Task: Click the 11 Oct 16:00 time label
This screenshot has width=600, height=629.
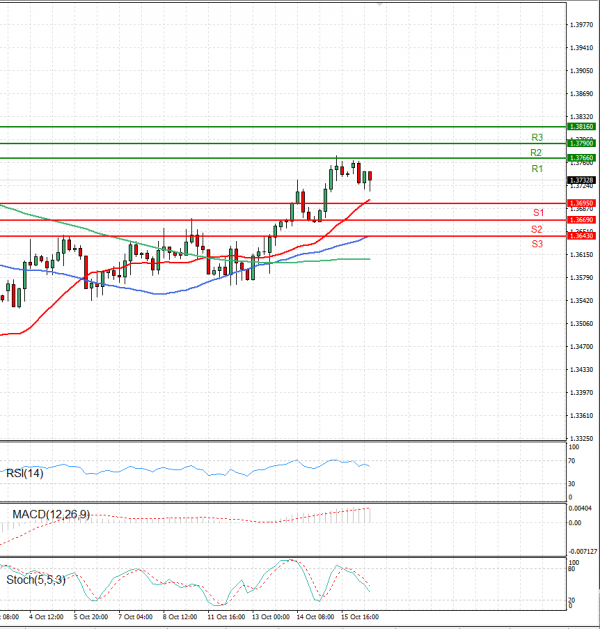Action: click(x=226, y=617)
